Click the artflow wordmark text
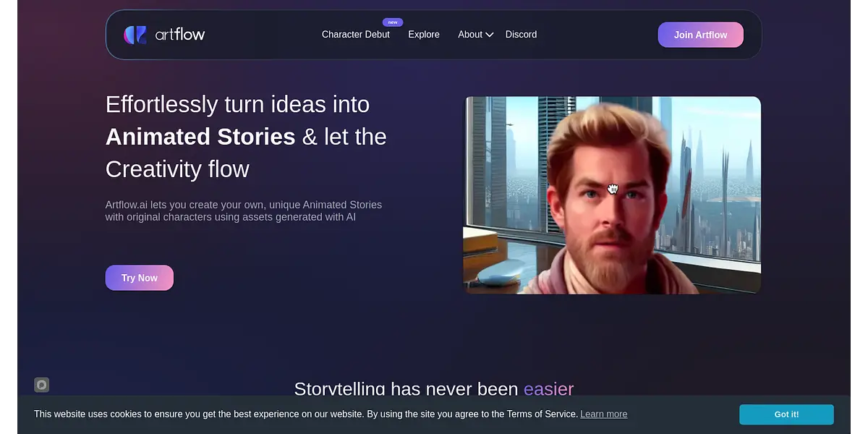 click(180, 34)
